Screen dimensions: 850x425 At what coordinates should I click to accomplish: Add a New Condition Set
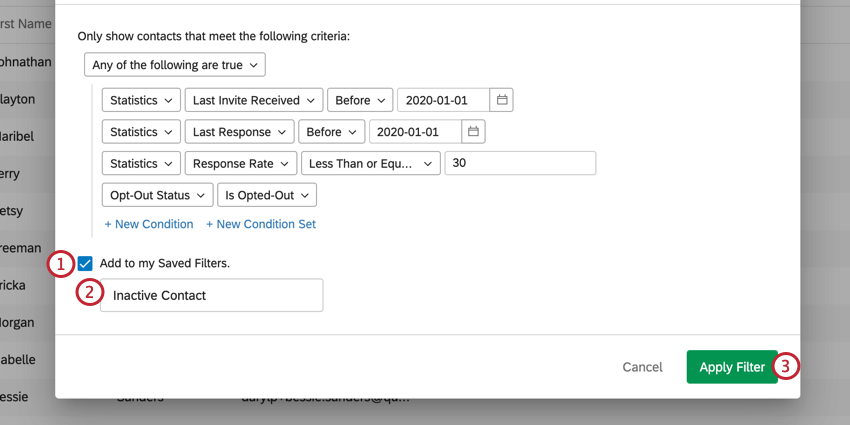tap(261, 224)
